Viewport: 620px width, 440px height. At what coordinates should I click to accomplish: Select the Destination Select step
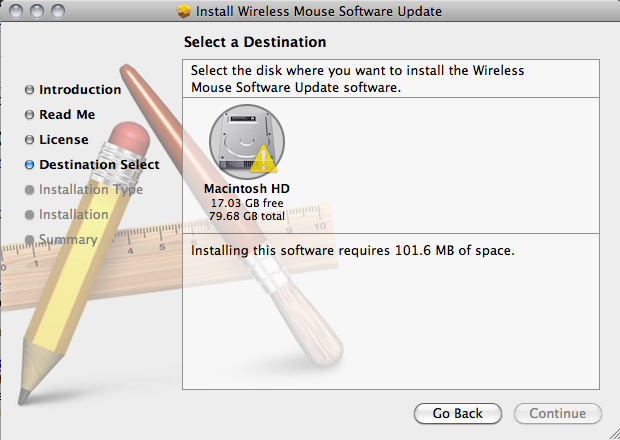click(x=99, y=164)
